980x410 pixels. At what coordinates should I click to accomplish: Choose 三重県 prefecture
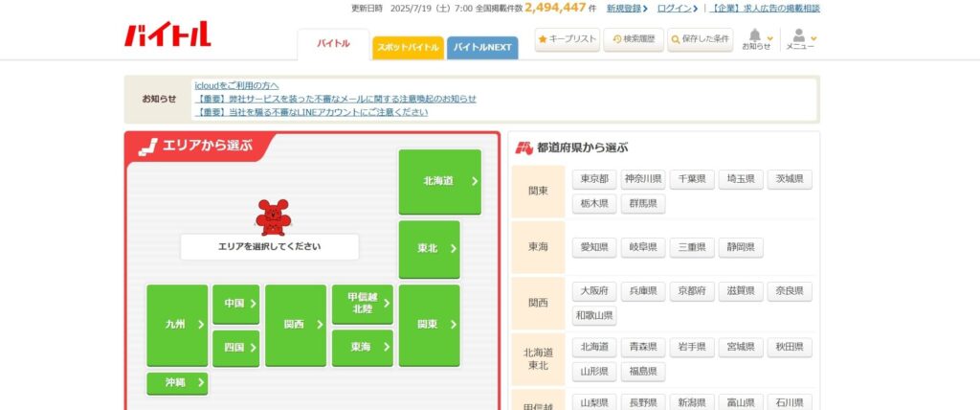tap(692, 247)
